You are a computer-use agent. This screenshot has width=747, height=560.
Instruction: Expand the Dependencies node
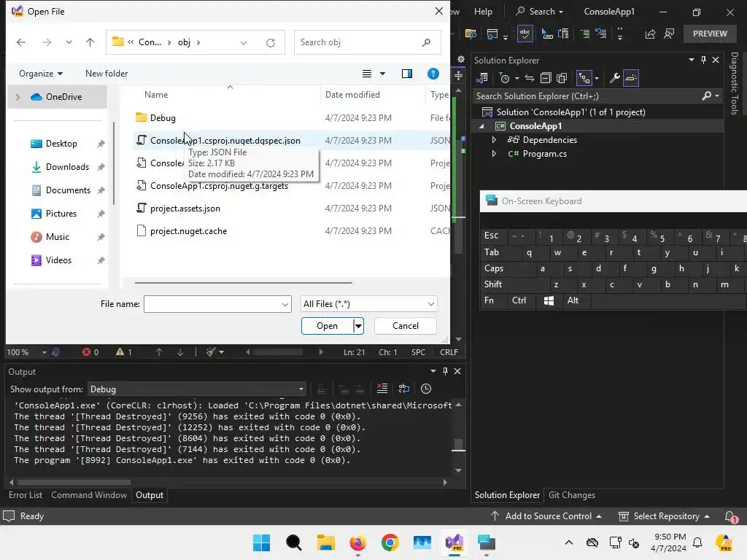coord(494,140)
